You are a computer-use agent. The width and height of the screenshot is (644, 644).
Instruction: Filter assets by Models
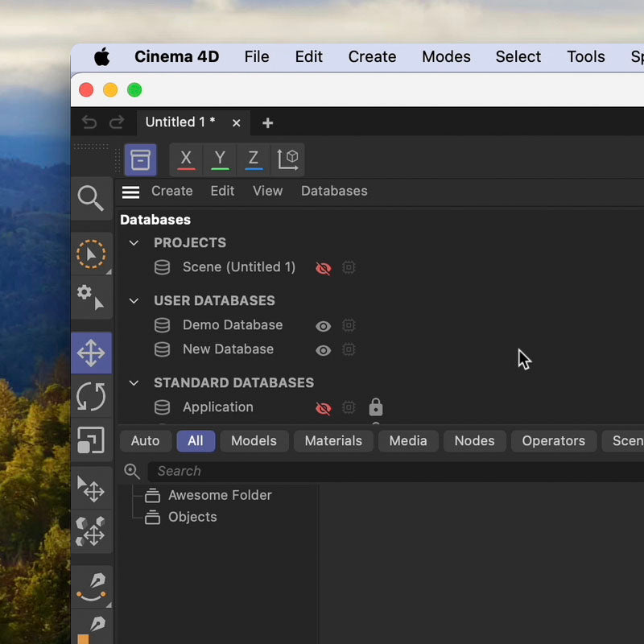[x=254, y=441]
